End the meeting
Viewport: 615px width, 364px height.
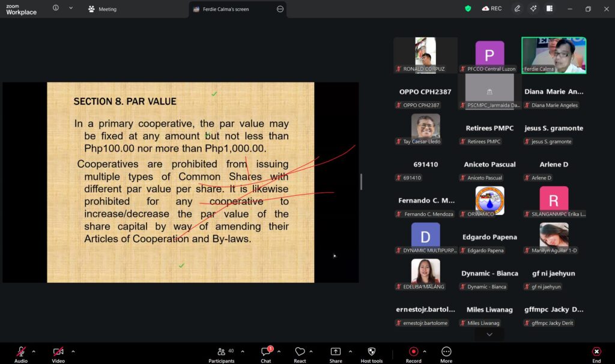pos(596,352)
